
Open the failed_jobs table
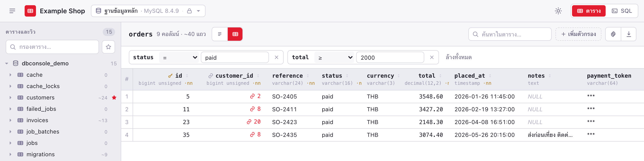click(41, 109)
